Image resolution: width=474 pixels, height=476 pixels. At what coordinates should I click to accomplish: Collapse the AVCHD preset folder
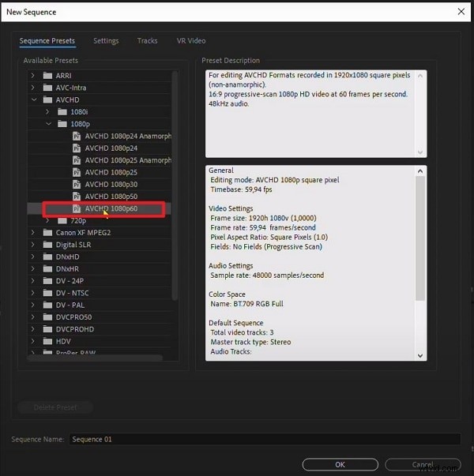[34, 99]
